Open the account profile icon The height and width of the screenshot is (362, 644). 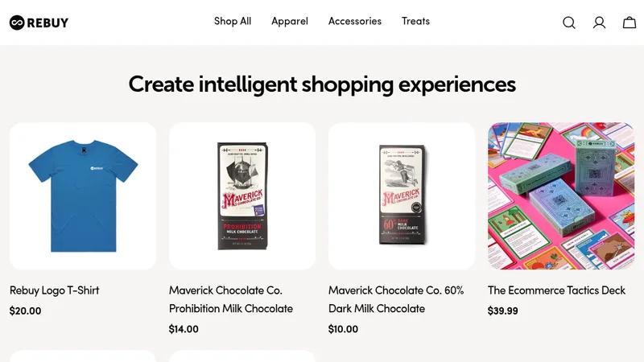click(x=599, y=23)
